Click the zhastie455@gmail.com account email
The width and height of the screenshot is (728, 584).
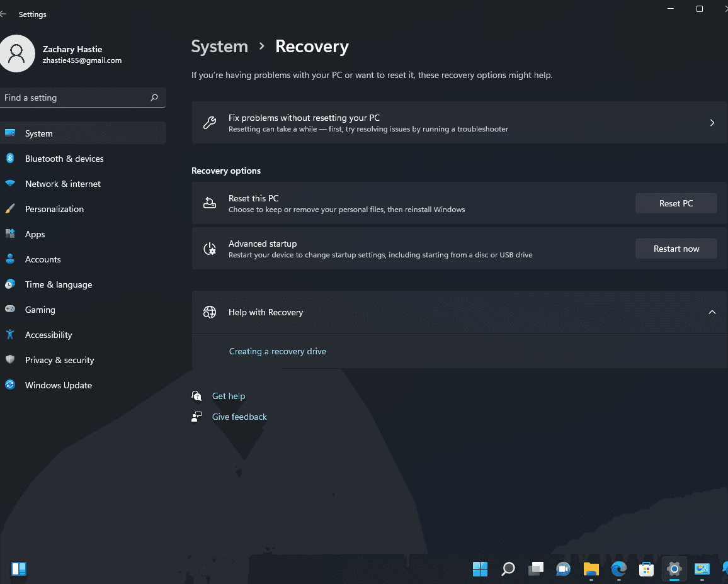click(x=82, y=60)
